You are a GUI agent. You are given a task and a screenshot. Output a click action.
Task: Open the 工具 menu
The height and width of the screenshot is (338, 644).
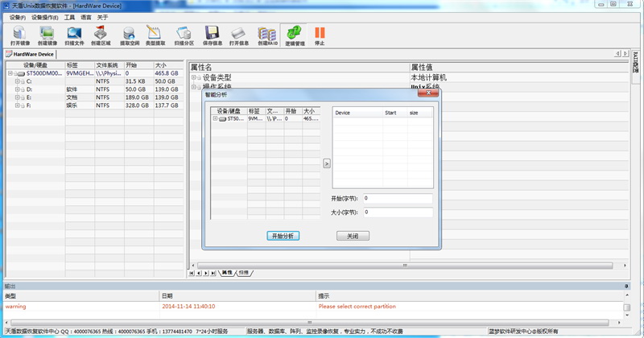pyautogui.click(x=69, y=17)
